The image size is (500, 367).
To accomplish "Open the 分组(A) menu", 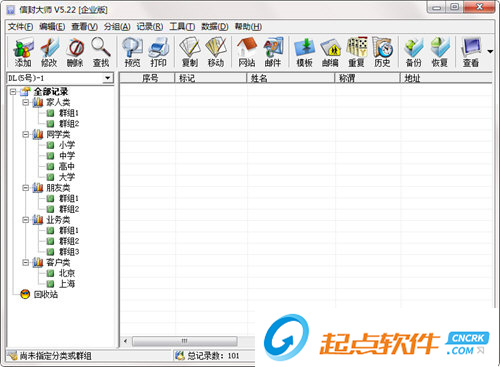I will tap(117, 27).
